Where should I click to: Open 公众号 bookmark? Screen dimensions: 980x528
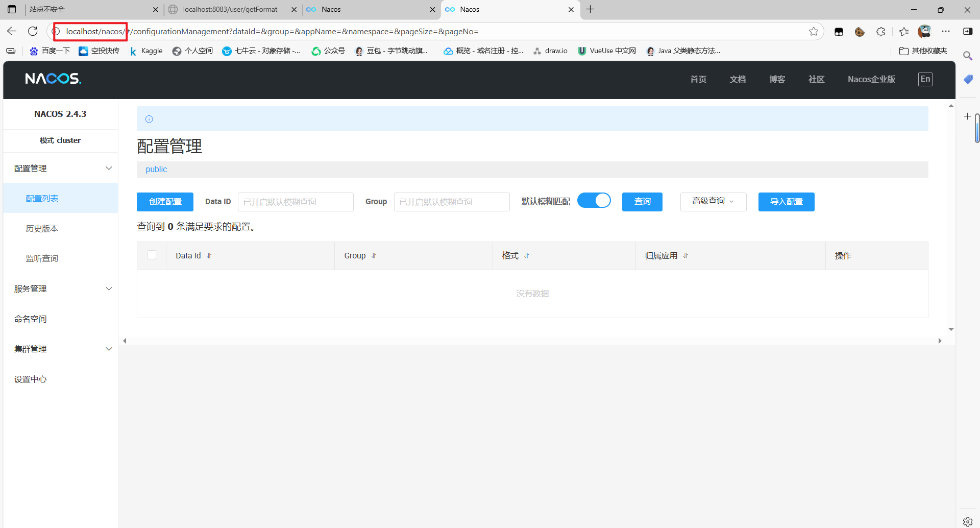point(329,51)
